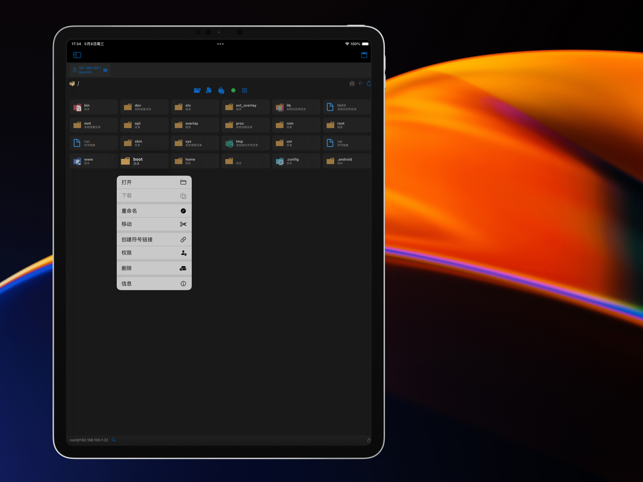Select the ext_overlay folder
This screenshot has width=643, height=482.
(246, 107)
